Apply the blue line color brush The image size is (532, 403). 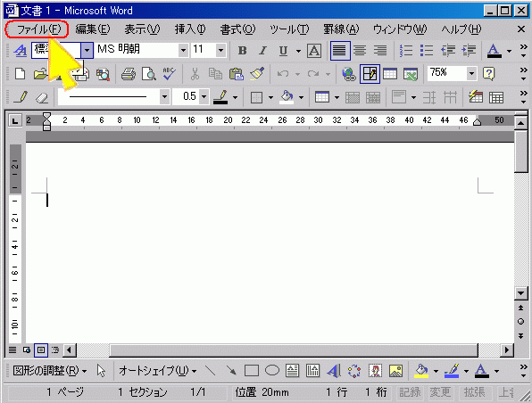click(452, 371)
